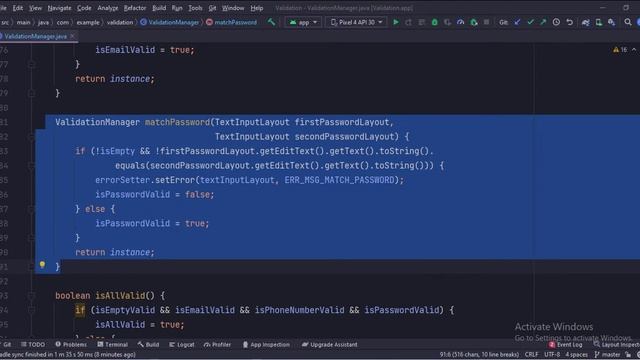Screen dimensions: 640x360
Task: Open the Build tool window
Action: [x=149, y=344]
